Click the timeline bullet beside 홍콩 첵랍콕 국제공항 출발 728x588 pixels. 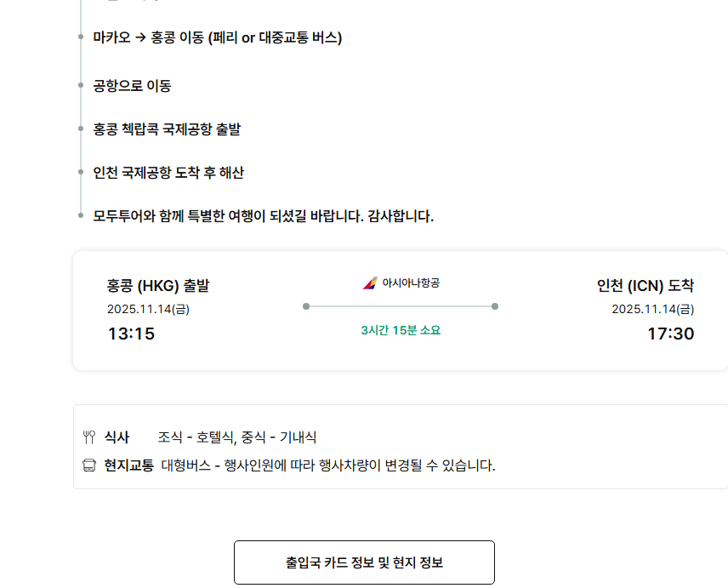[x=81, y=129]
